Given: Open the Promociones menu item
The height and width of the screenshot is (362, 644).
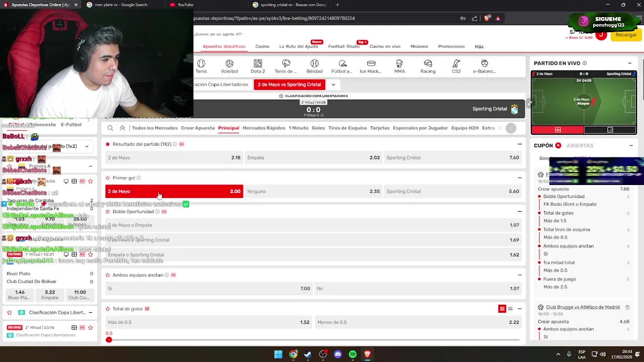Looking at the screenshot, I should coord(451,46).
